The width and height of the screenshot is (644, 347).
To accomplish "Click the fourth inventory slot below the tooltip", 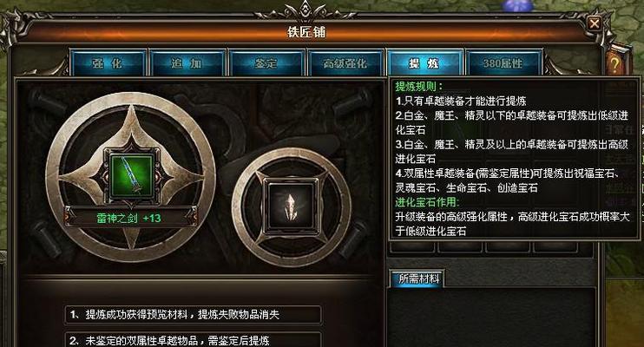I will point(555,246).
